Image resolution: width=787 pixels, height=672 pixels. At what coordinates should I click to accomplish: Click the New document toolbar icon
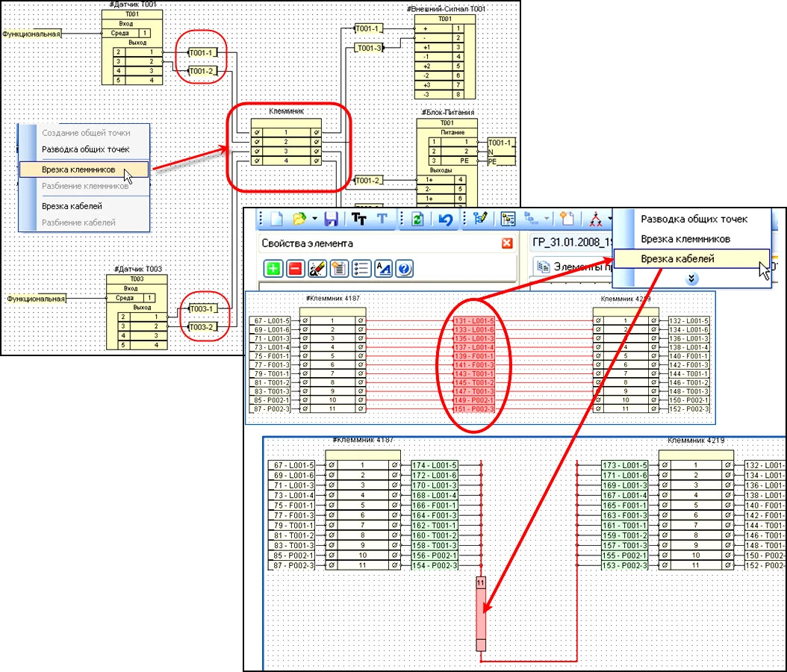tap(276, 218)
